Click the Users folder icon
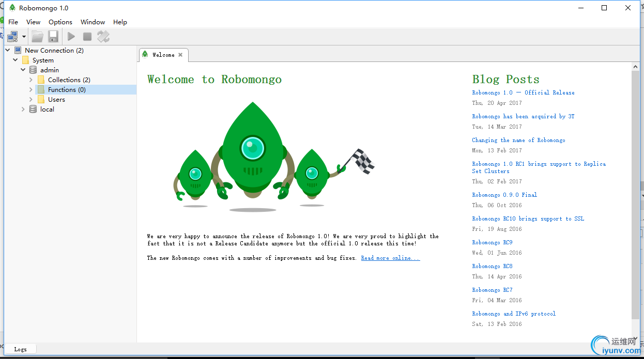 point(41,99)
